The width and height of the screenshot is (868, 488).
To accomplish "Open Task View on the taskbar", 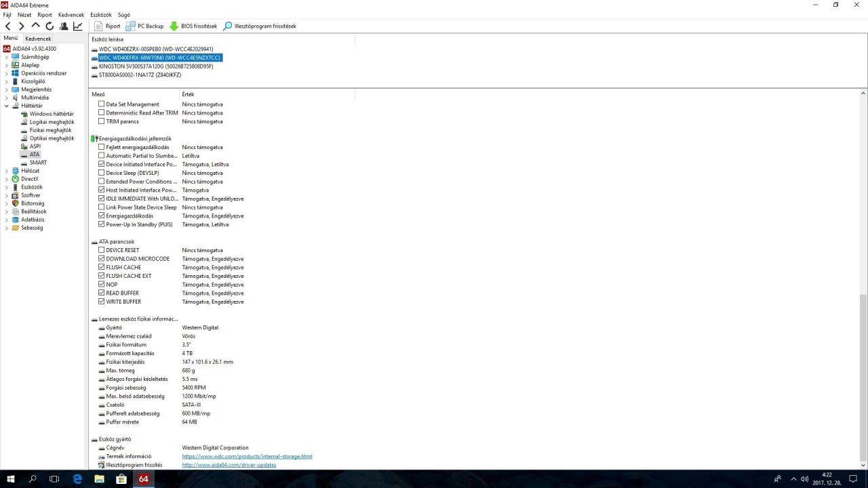I will 55,479.
